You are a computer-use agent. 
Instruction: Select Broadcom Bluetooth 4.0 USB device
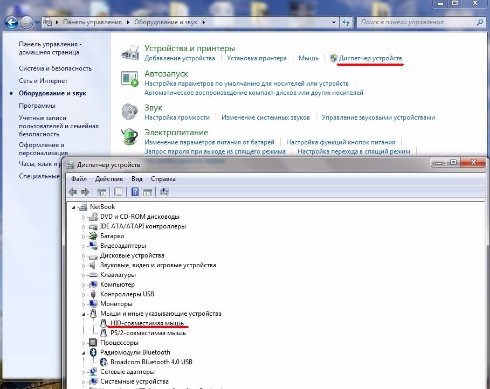pyautogui.click(x=151, y=362)
